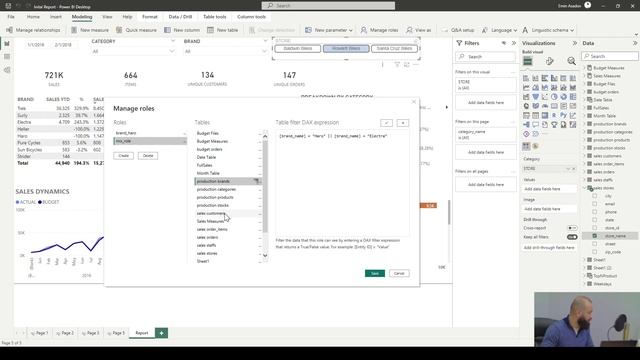The width and height of the screenshot is (640, 360).
Task: Check the email field checkbox
Action: [594, 204]
